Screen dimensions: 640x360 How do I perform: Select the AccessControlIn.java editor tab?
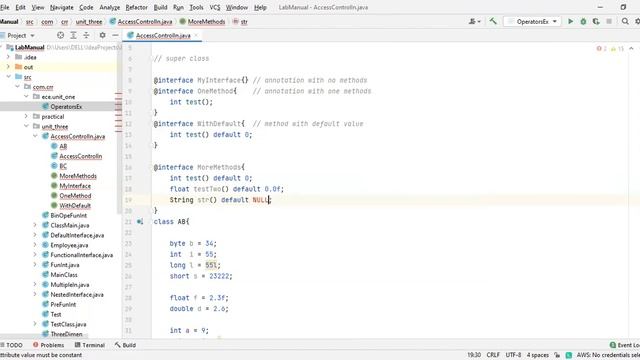tap(163, 36)
